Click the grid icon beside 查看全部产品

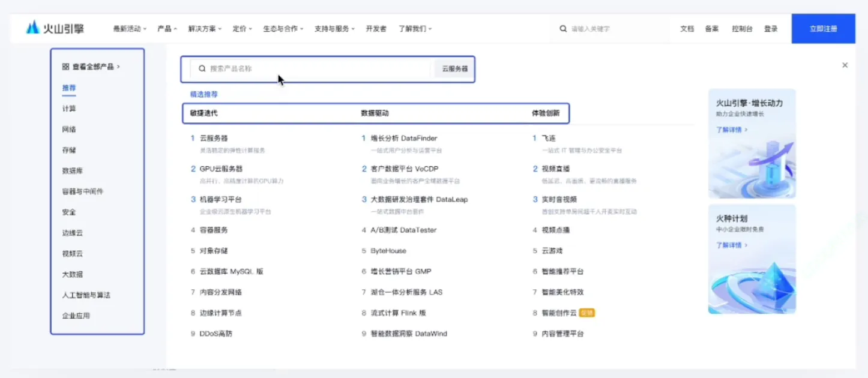click(x=65, y=67)
